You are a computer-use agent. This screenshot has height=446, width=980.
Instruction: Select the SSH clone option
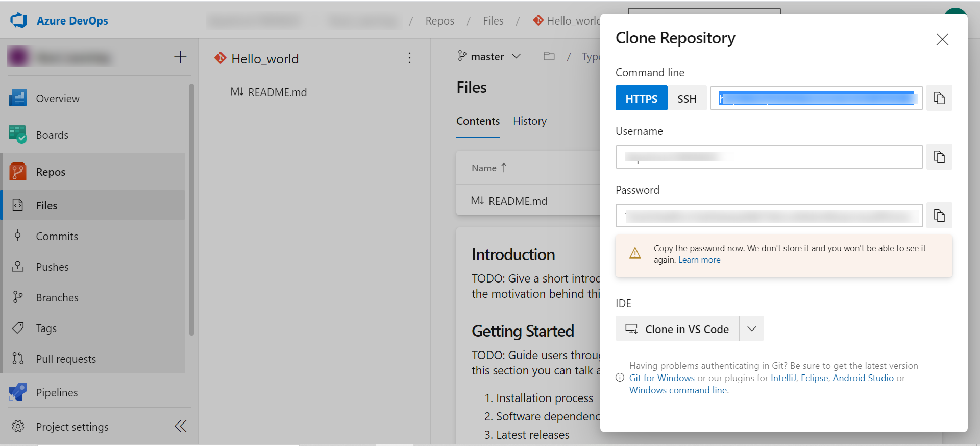687,98
